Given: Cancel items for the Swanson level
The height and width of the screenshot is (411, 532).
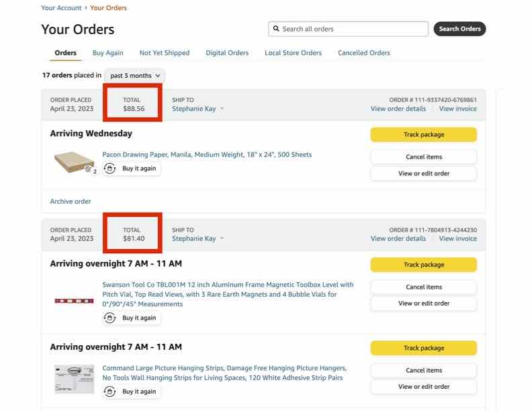Looking at the screenshot, I should 423,287.
